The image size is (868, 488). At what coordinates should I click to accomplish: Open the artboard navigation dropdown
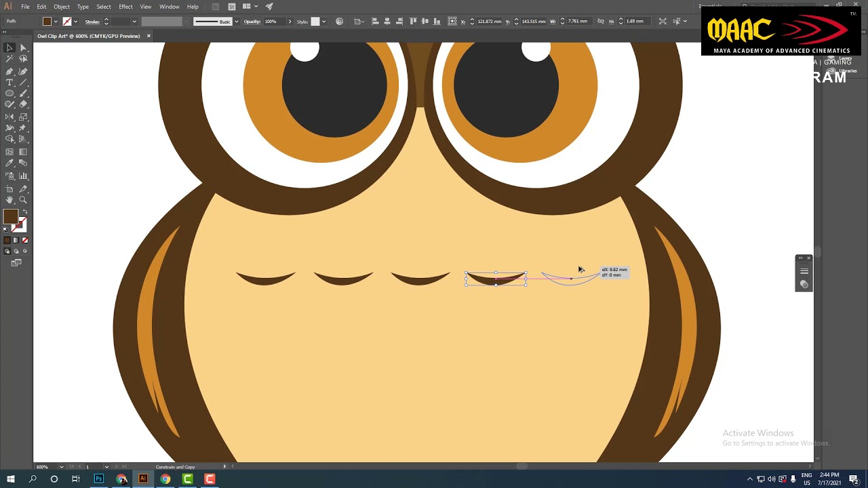(x=106, y=467)
